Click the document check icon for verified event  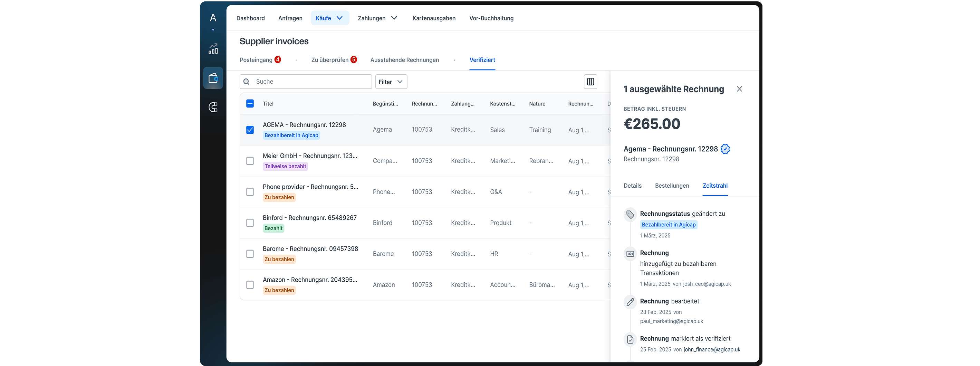click(x=630, y=339)
